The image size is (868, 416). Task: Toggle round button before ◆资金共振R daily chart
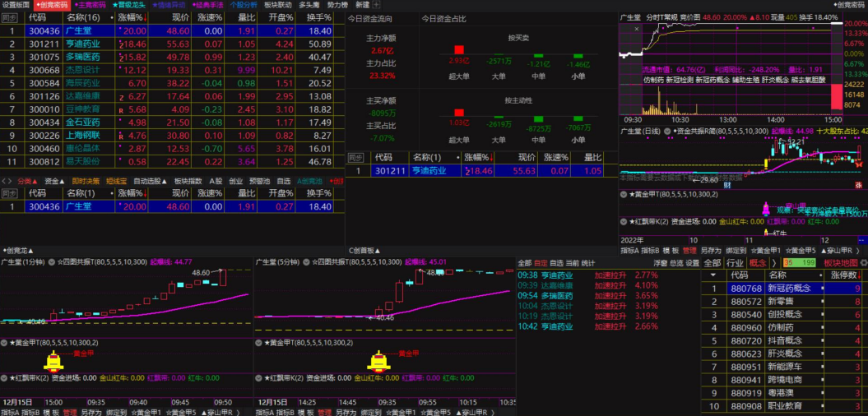(x=667, y=131)
